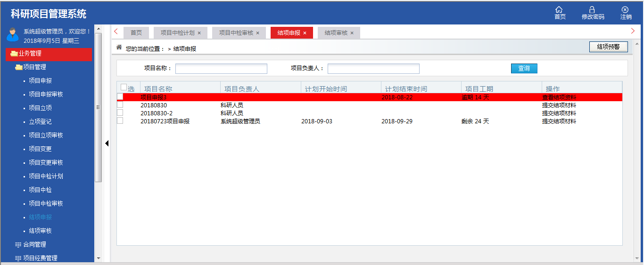Viewport: 644px width, 265px height.
Task: Click the 项目经费管理 grid icon
Action: click(x=18, y=258)
